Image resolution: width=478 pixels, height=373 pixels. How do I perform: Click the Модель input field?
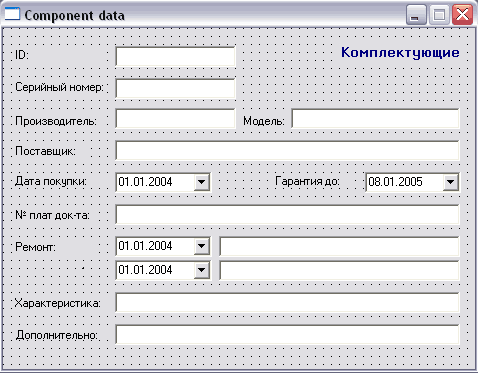coord(376,119)
